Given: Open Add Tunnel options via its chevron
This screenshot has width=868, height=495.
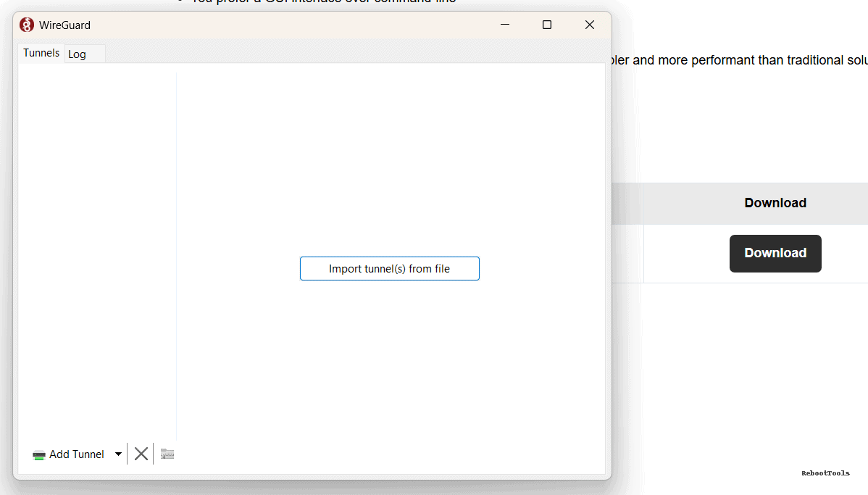Looking at the screenshot, I should point(118,454).
